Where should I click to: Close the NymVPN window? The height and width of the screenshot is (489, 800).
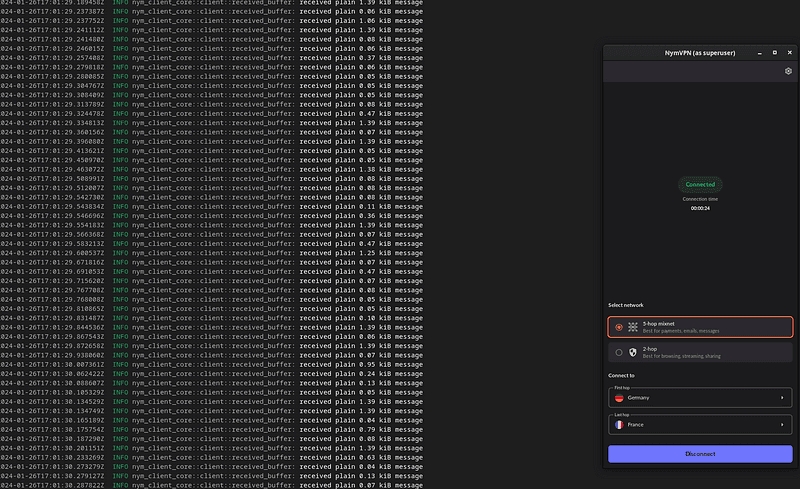click(788, 52)
